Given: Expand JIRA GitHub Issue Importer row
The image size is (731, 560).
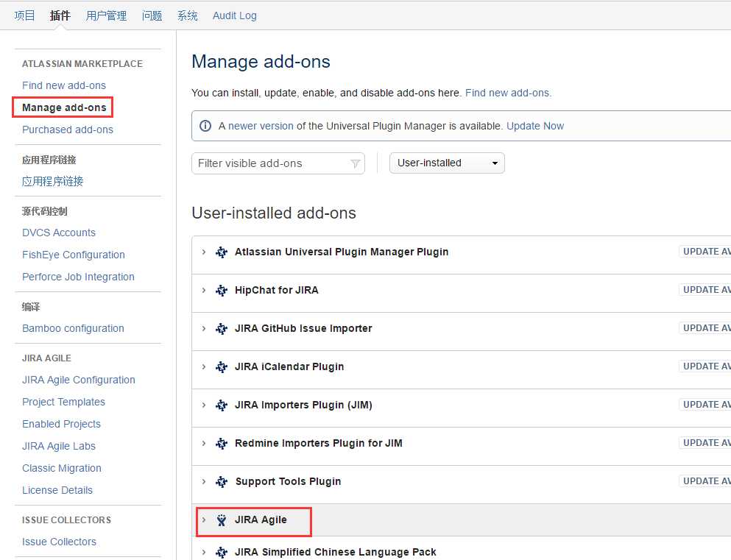Looking at the screenshot, I should [x=204, y=328].
